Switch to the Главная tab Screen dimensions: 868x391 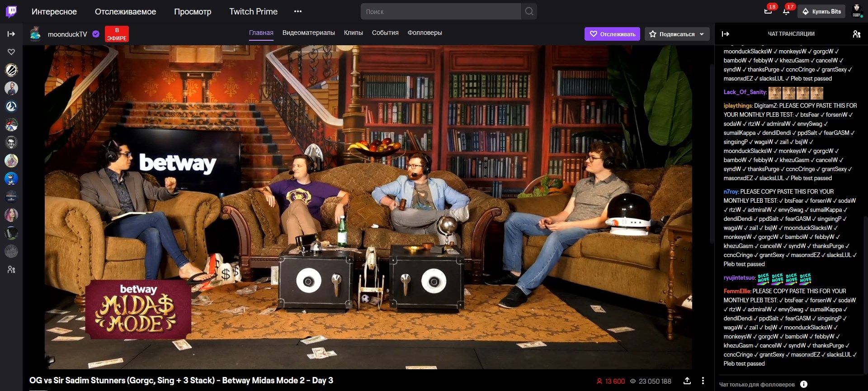261,33
